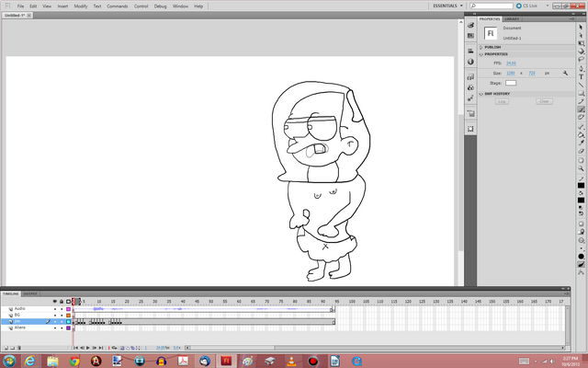Select the Deco tool
Image resolution: width=588 pixels, height=368 pixels.
(x=582, y=117)
